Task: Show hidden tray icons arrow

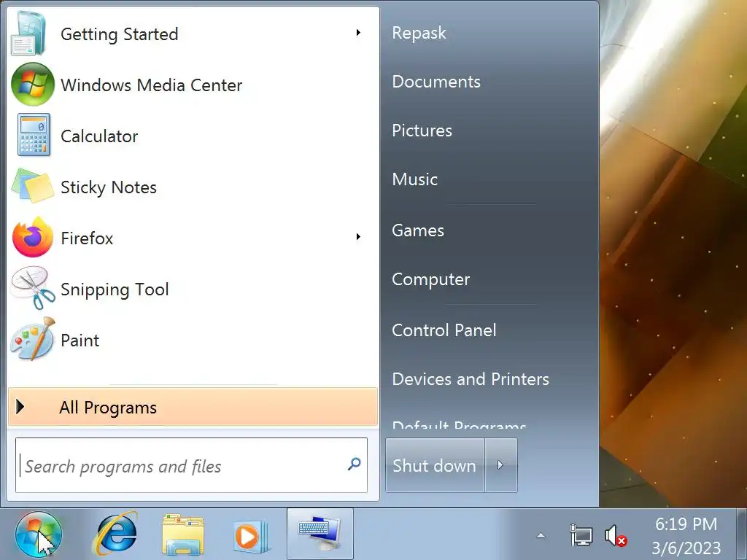Action: pos(541,536)
